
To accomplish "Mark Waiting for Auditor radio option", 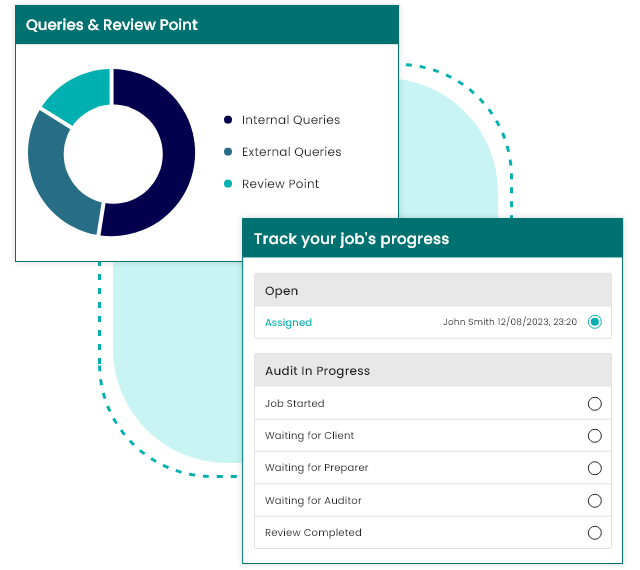I will coord(595,500).
